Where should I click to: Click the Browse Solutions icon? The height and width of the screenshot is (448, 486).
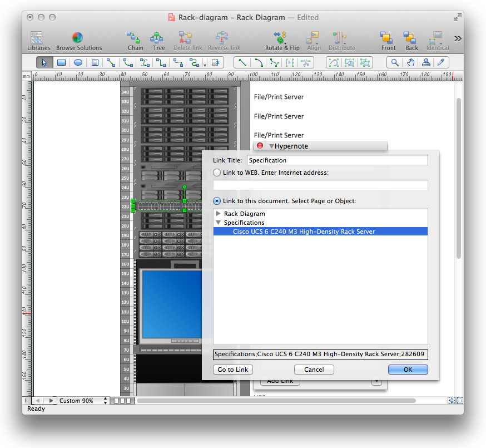pos(78,41)
